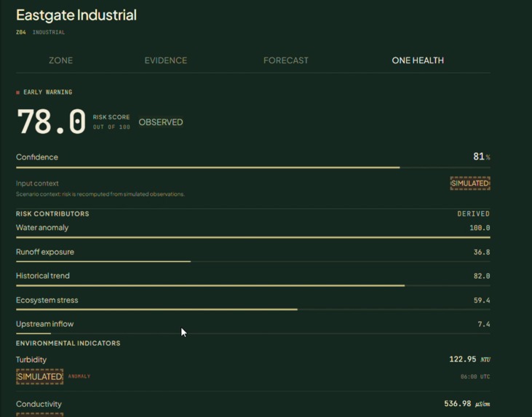Click the 78.0 risk score value
Image resolution: width=532 pixels, height=417 pixels.
(51, 122)
